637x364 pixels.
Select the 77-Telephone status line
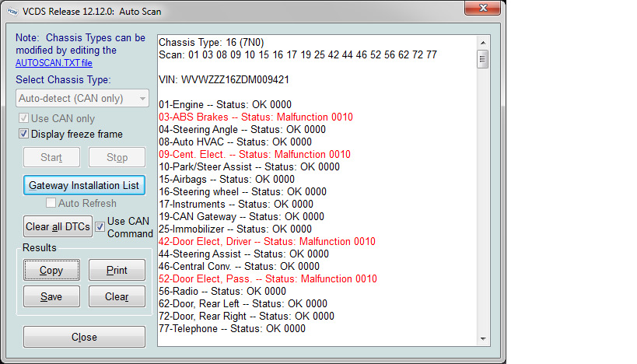click(x=232, y=329)
